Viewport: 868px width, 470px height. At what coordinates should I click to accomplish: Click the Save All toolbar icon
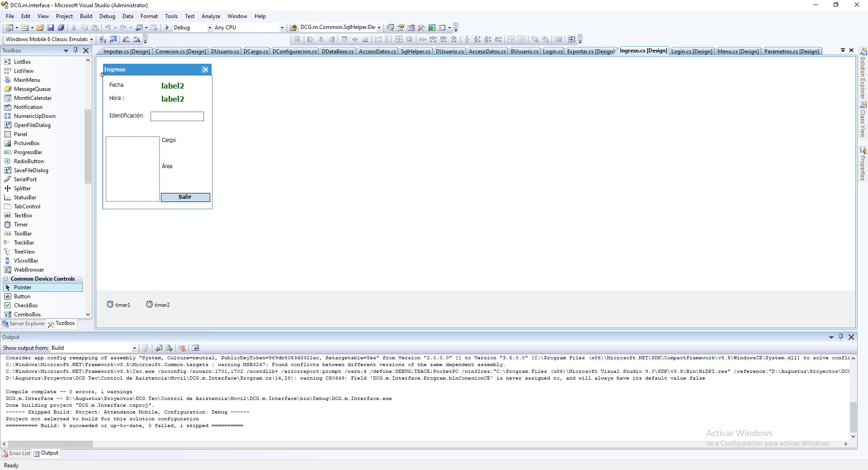(x=61, y=28)
